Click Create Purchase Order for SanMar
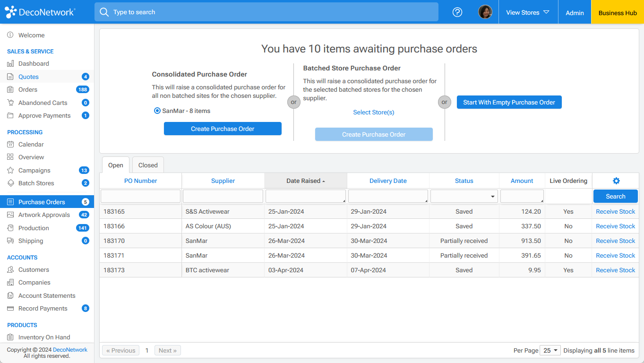This screenshot has width=644, height=363. (223, 129)
